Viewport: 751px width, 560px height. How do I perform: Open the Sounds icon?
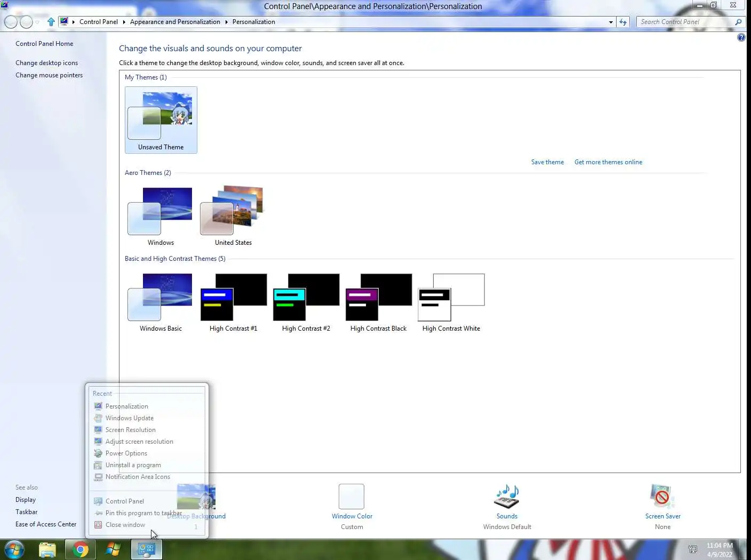(x=507, y=497)
